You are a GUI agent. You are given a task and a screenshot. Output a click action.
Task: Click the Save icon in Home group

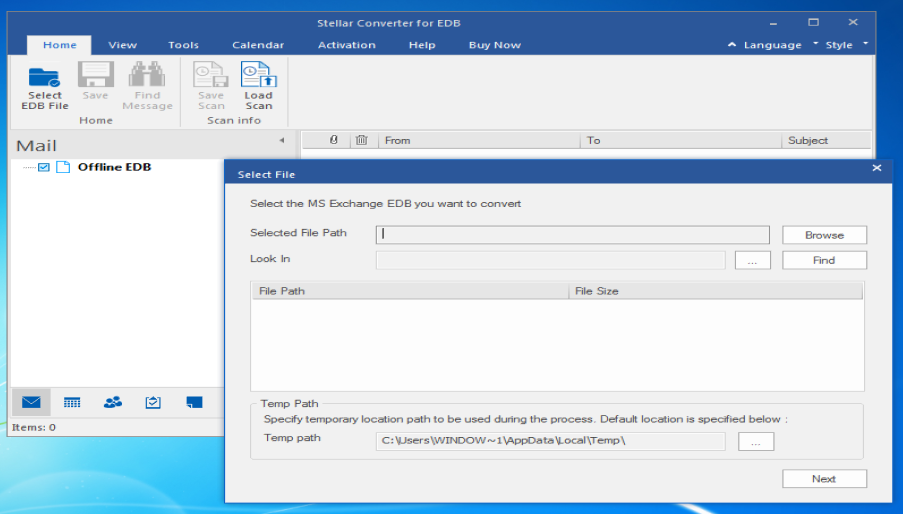point(96,75)
